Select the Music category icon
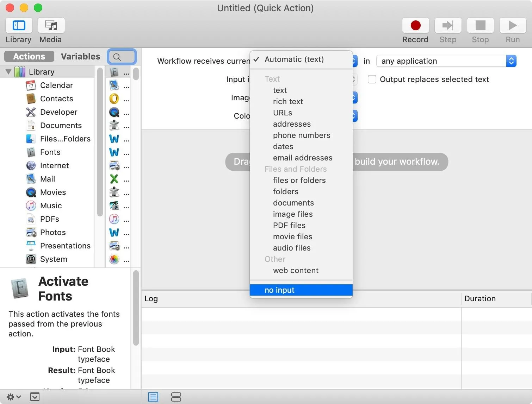 31,206
